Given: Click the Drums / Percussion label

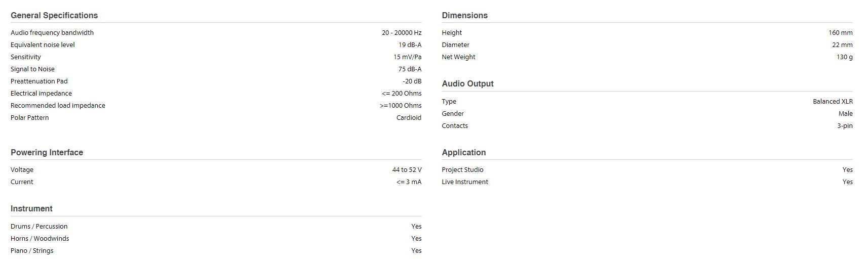Looking at the screenshot, I should coord(39,226).
